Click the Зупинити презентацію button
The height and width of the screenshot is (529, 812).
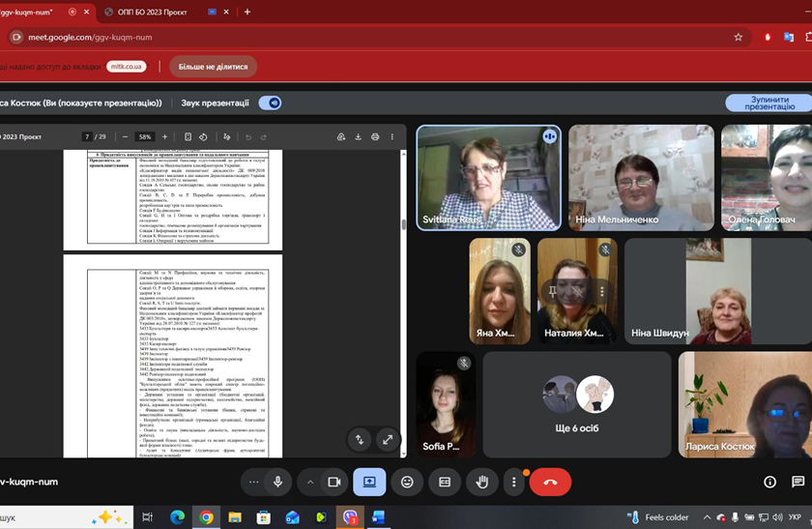[x=768, y=103]
